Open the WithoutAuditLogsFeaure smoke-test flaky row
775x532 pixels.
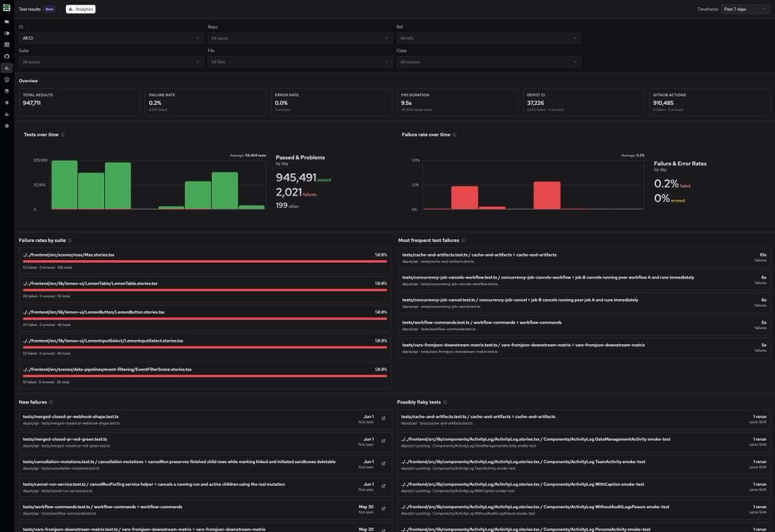[x=584, y=510]
